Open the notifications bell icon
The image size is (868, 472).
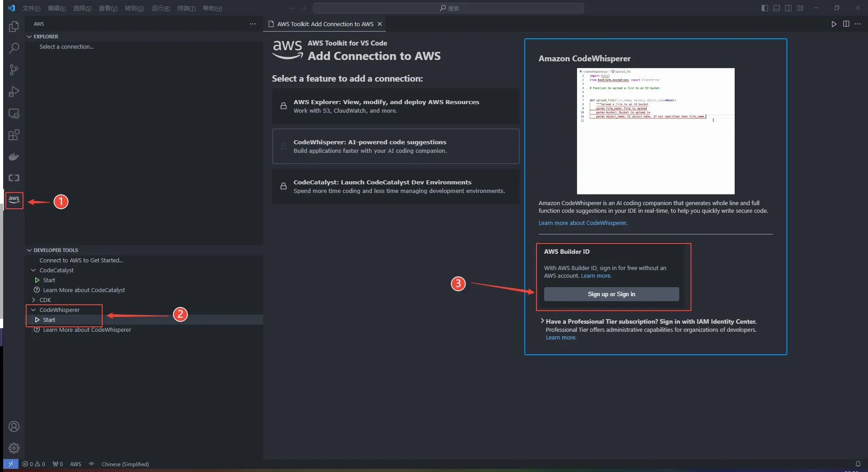(858, 464)
